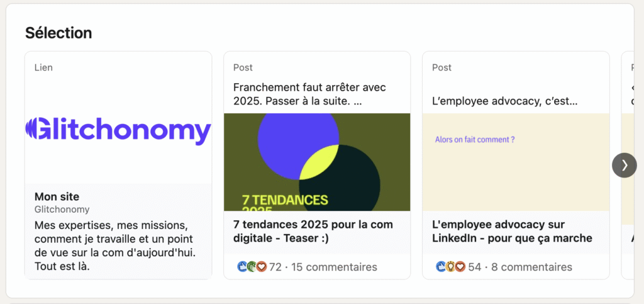The width and height of the screenshot is (644, 304).
Task: Click the like reaction on employee advocacy post
Action: (x=441, y=267)
